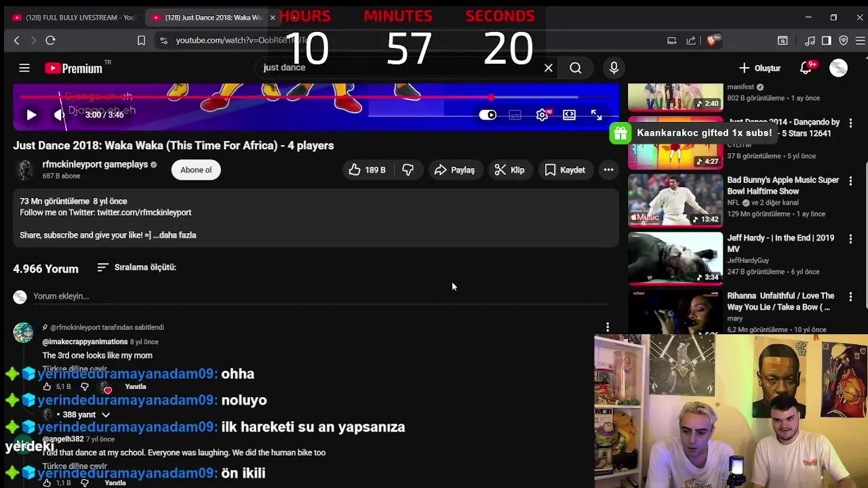
Task: Open @imakecrappyanimations commenter profile
Action: pos(85,342)
